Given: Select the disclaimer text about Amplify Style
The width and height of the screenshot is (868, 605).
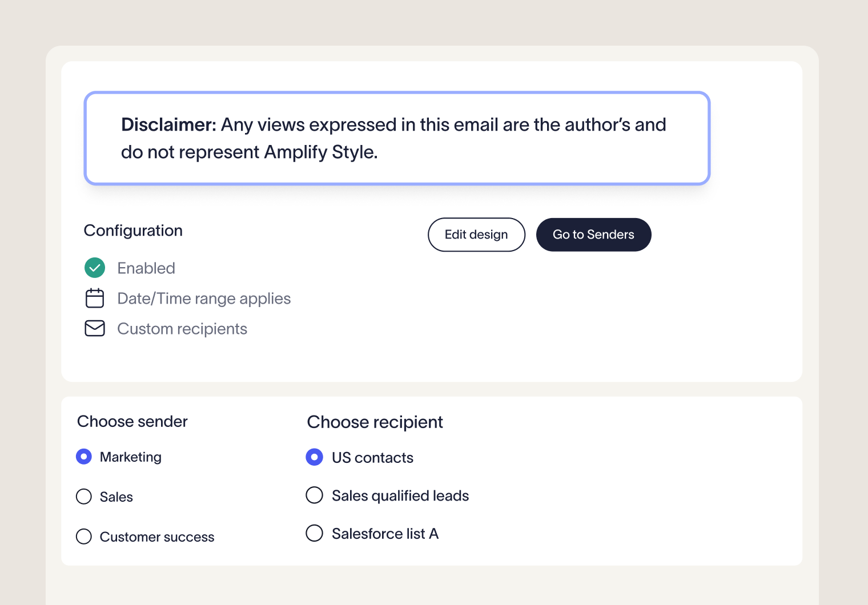Looking at the screenshot, I should coord(393,138).
